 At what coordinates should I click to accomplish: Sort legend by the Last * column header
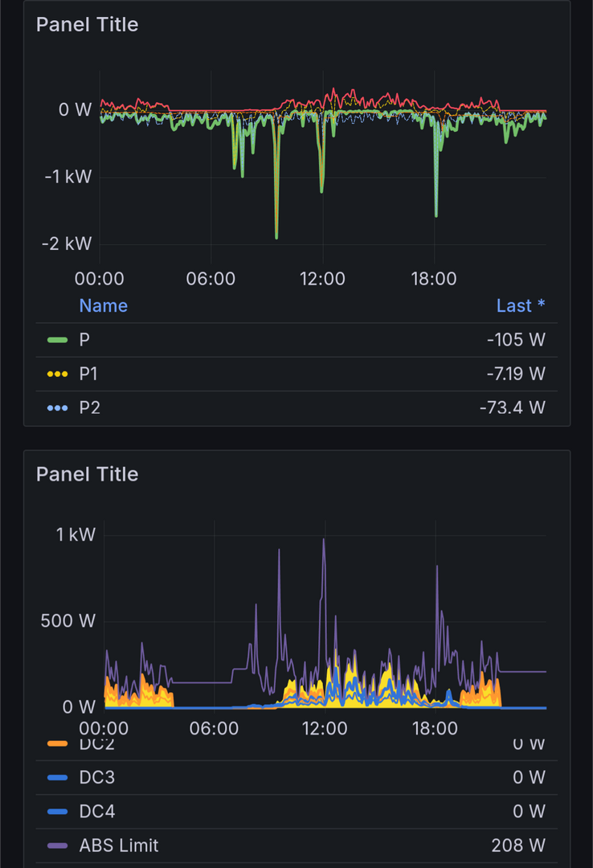click(x=520, y=305)
